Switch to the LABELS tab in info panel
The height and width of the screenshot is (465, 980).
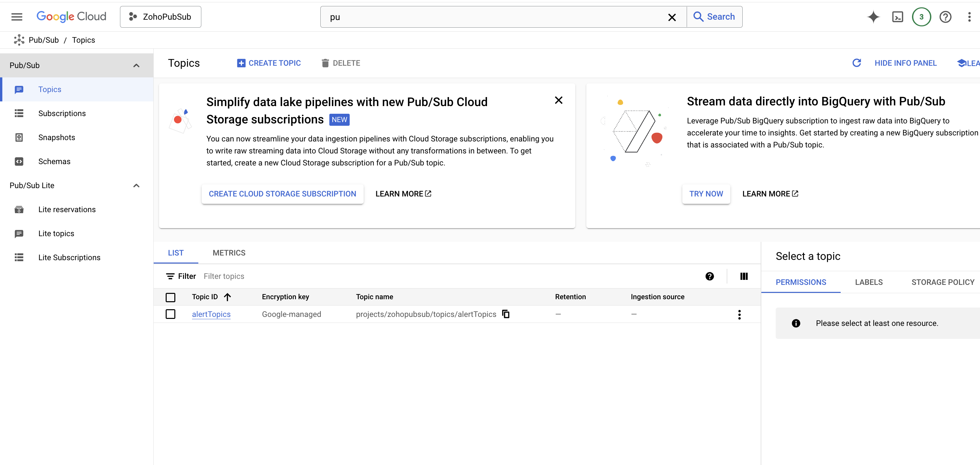point(869,282)
